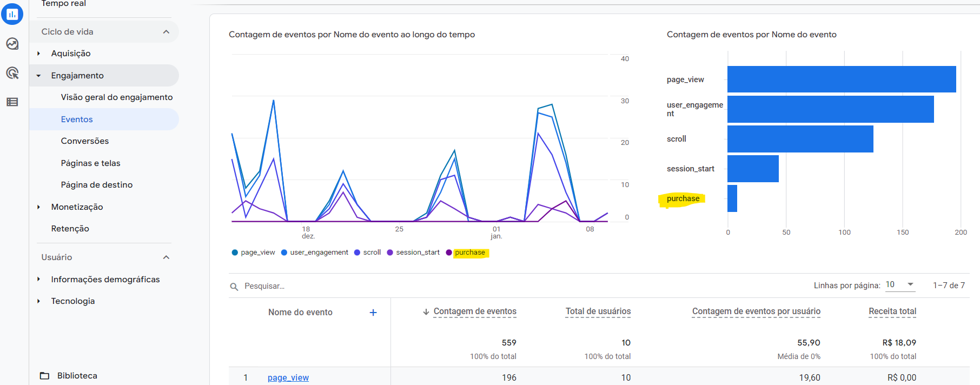Open the Reports icon in left rail
The width and height of the screenshot is (980, 385).
(12, 14)
